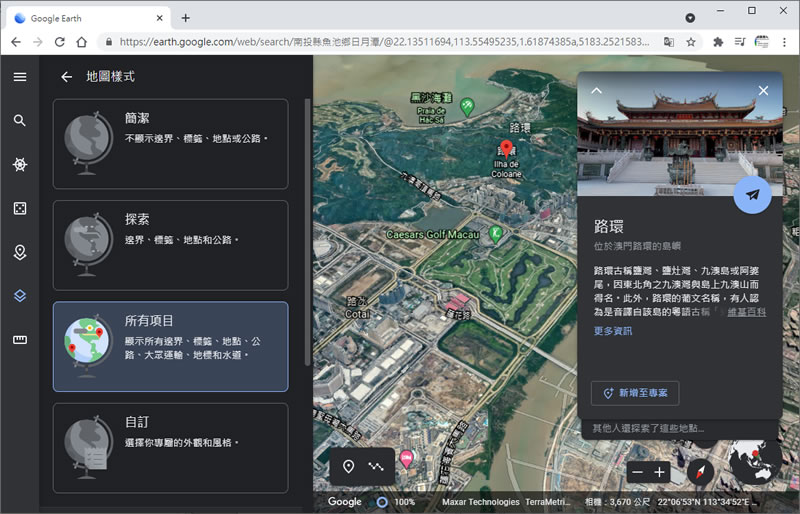Open the search tool in sidebar

[x=20, y=120]
